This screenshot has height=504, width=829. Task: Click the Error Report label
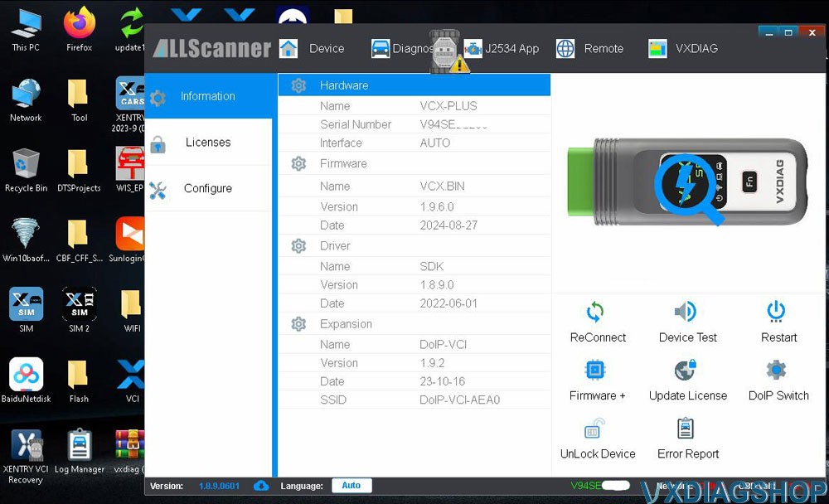point(688,453)
